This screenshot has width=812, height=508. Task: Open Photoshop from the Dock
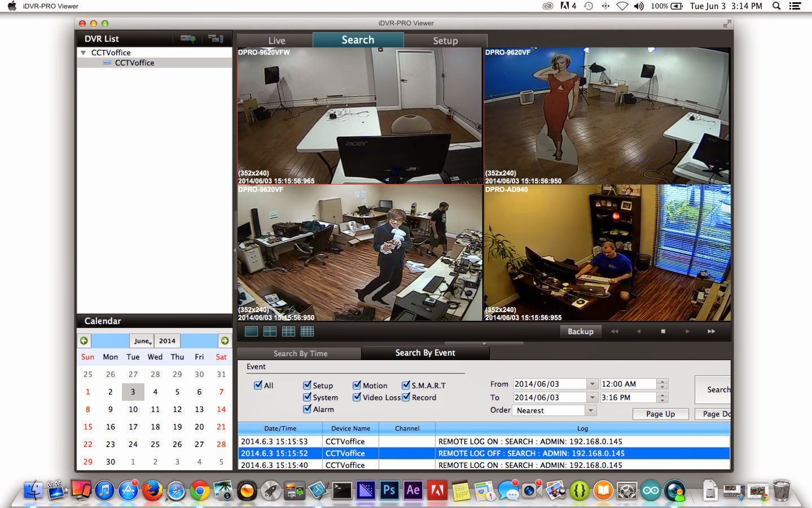(x=389, y=490)
